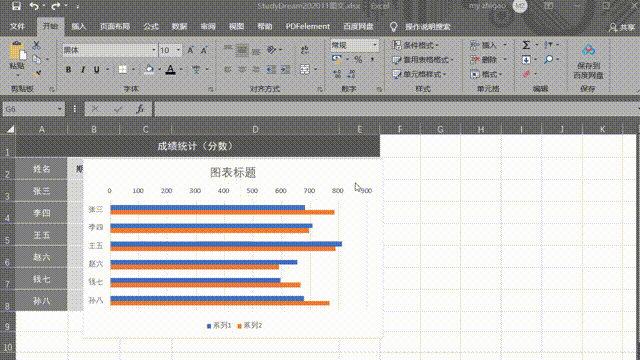
Task: Toggle middle vertical alignment
Action: tap(242, 50)
